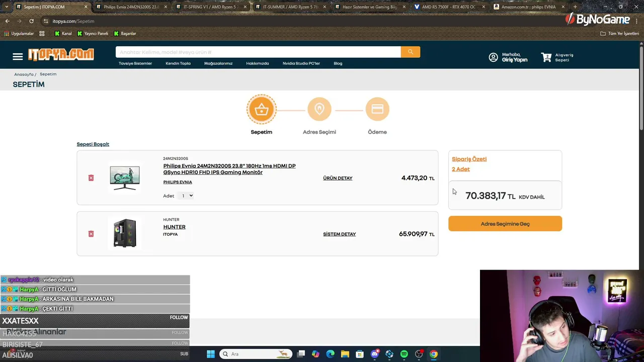
Task: Open Hakkımızda menu item
Action: coord(258,63)
